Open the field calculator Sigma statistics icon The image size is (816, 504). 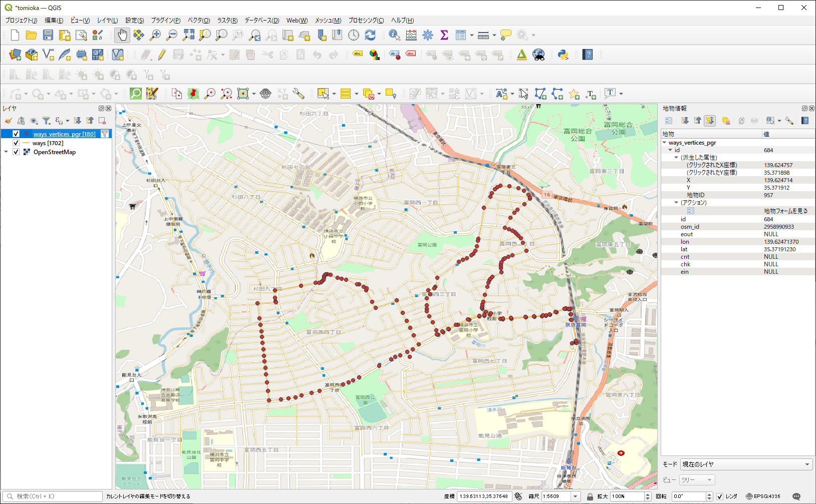click(444, 35)
